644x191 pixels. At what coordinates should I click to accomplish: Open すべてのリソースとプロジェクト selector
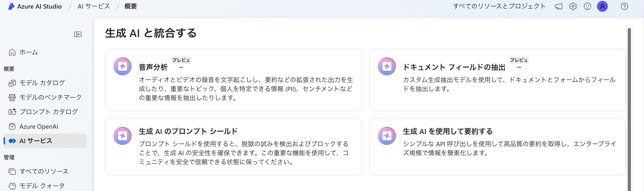[x=499, y=6]
